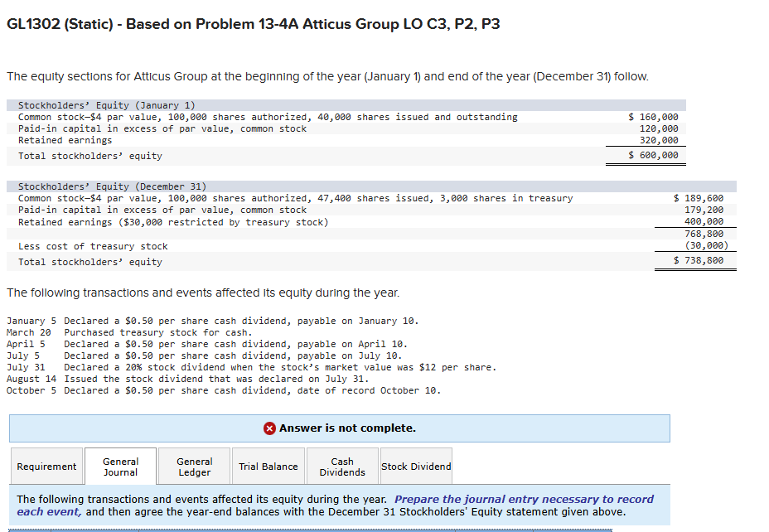The image size is (769, 532).
Task: Go to the Requirement tab
Action: 46,466
